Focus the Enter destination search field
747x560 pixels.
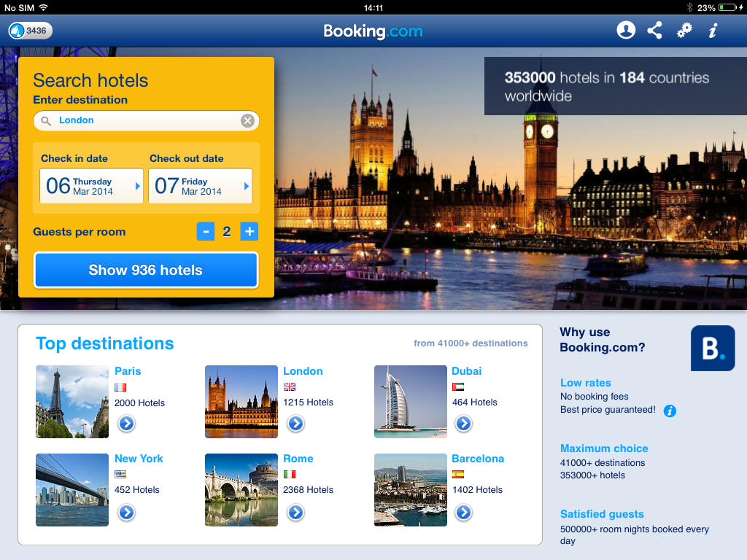coord(146,120)
